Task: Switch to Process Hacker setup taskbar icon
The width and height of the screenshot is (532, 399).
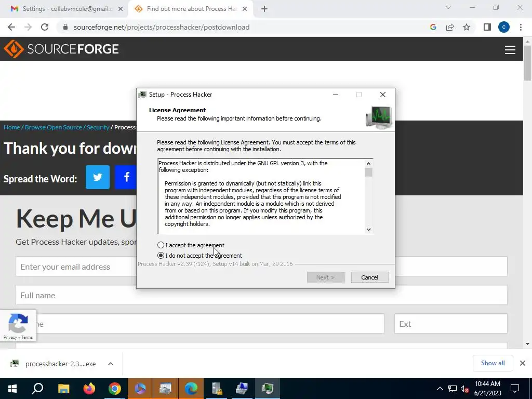Action: (268, 389)
